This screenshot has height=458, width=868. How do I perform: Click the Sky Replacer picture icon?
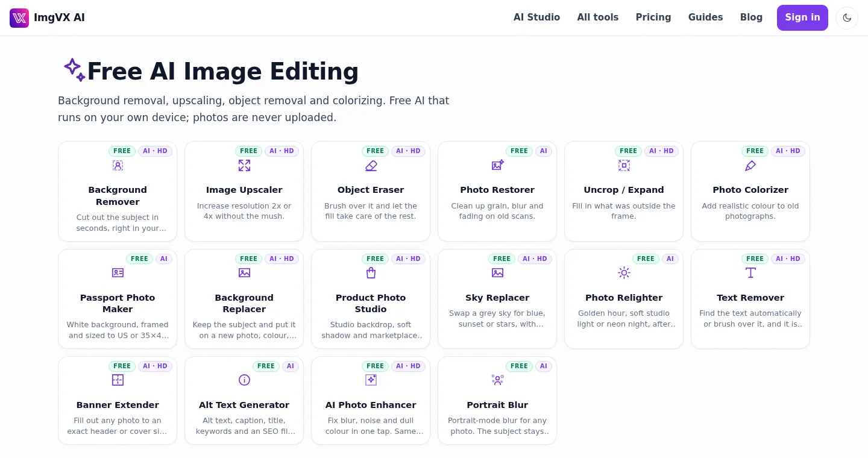[497, 272]
